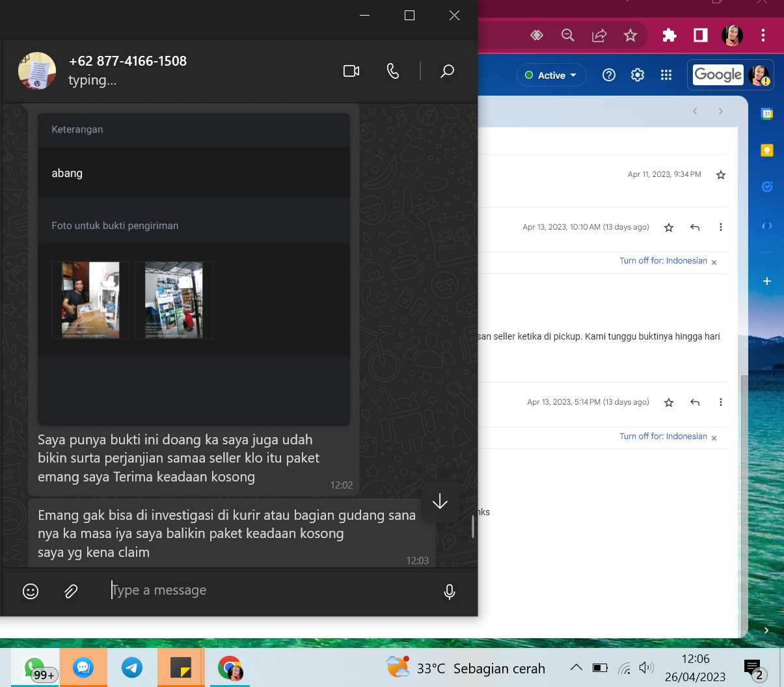Screen dimensions: 784x687
Task: Start a voice call with the contact
Action: pyautogui.click(x=393, y=71)
